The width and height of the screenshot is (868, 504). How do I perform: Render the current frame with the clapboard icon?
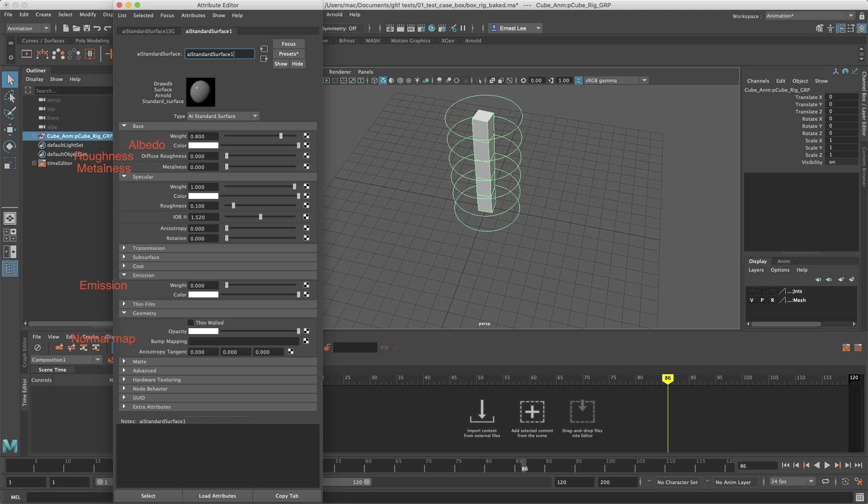click(400, 28)
